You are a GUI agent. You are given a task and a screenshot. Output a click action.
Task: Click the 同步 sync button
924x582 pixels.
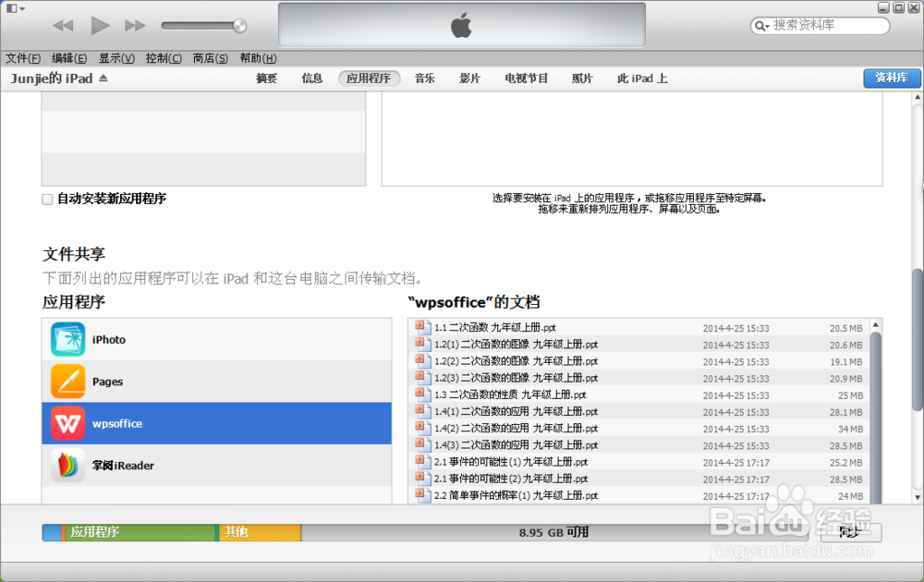tap(851, 532)
